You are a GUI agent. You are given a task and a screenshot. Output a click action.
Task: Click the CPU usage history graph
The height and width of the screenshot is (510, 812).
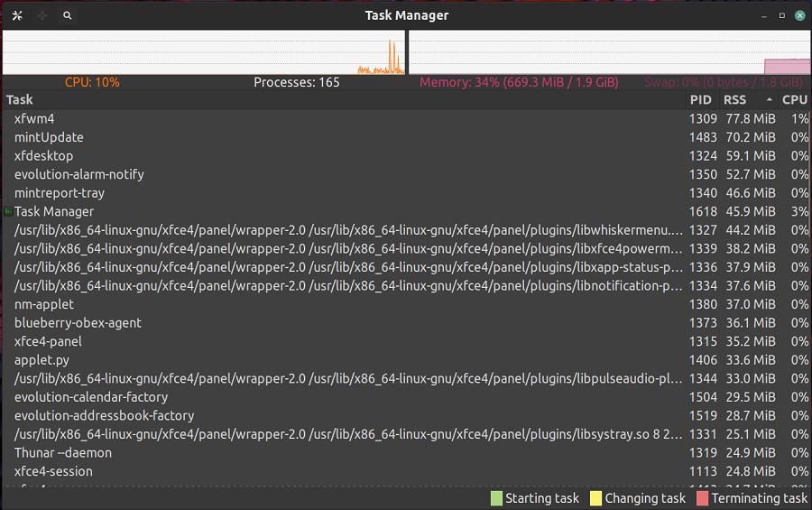204,51
